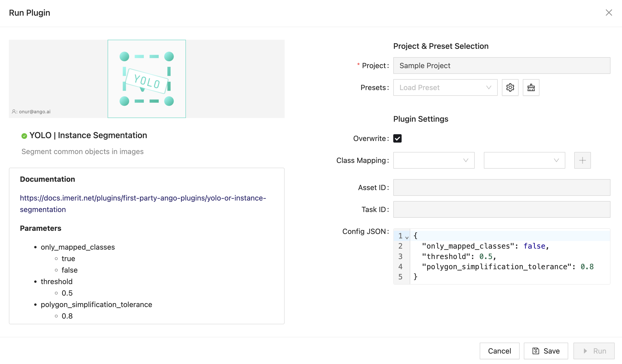
Task: Click the threshold line in Config JSON
Action: pyautogui.click(x=459, y=256)
